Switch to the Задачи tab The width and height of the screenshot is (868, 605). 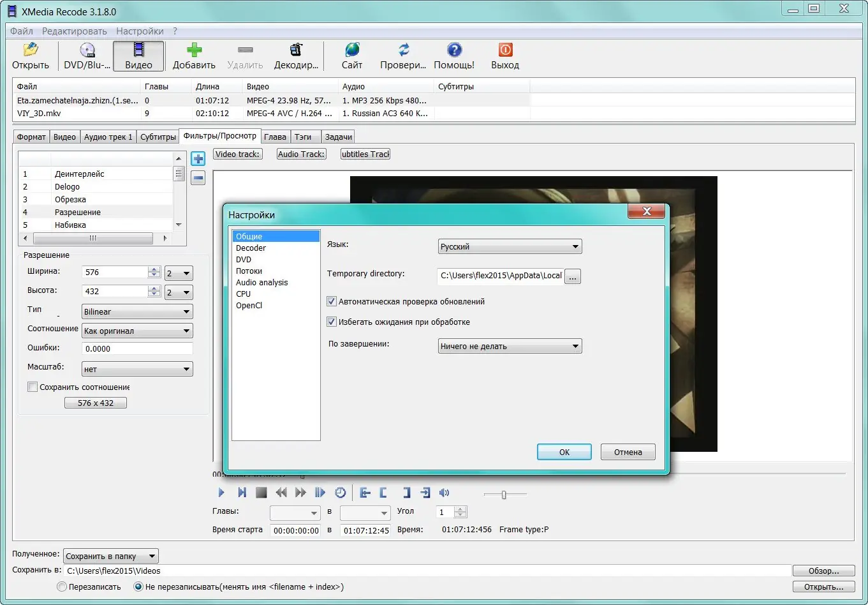338,137
